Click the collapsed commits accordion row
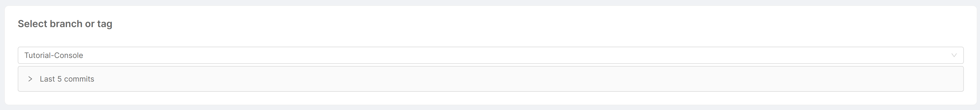 click(x=490, y=79)
